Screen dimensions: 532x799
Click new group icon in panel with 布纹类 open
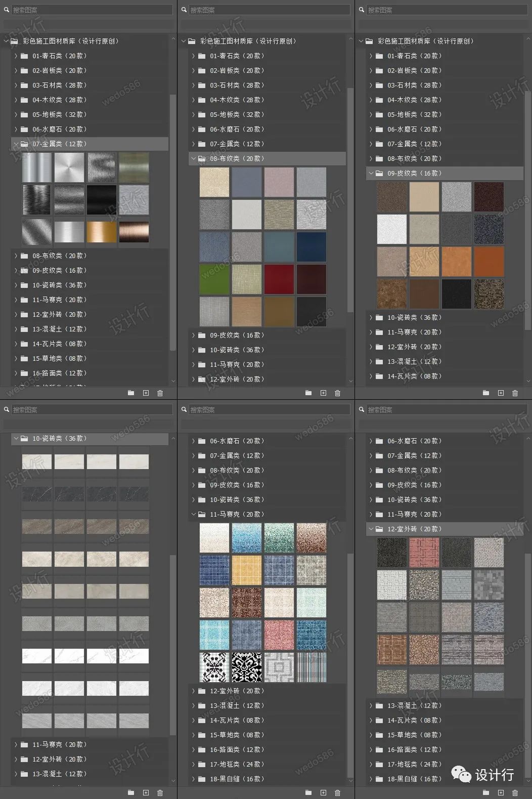click(308, 393)
